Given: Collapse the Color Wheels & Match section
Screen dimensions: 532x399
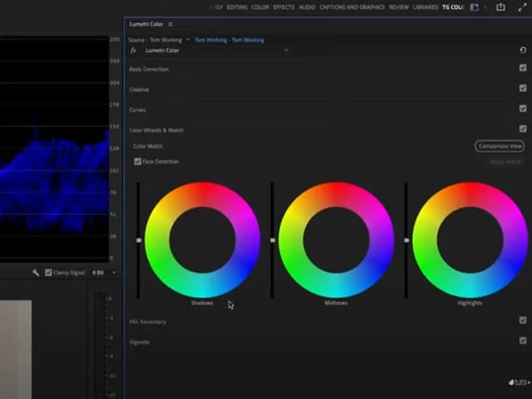Looking at the screenshot, I should coord(156,130).
